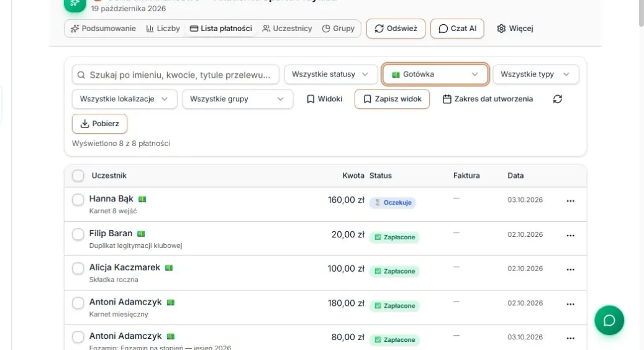
Task: Click Duplikat legitymacji klubowej description
Action: pyautogui.click(x=135, y=246)
